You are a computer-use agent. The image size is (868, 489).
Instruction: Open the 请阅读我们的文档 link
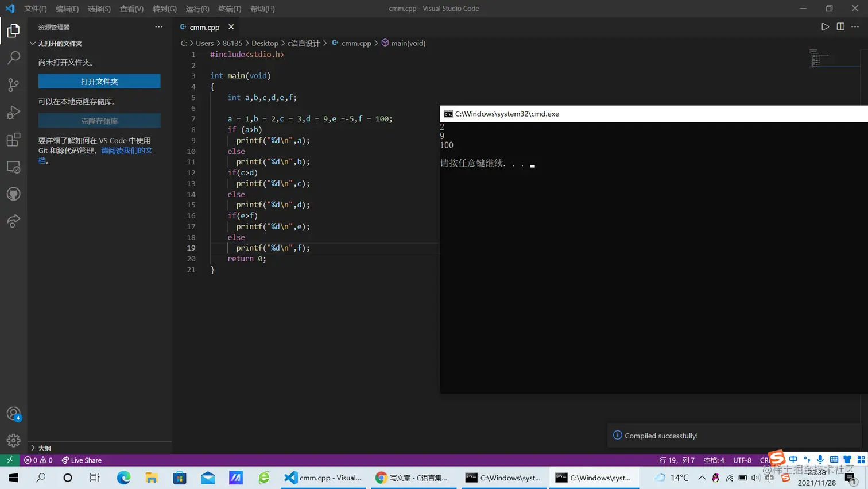point(126,151)
